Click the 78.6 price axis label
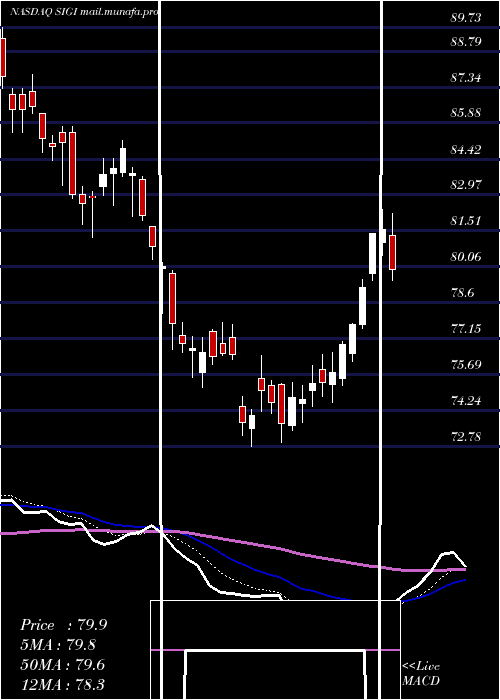 tap(463, 293)
